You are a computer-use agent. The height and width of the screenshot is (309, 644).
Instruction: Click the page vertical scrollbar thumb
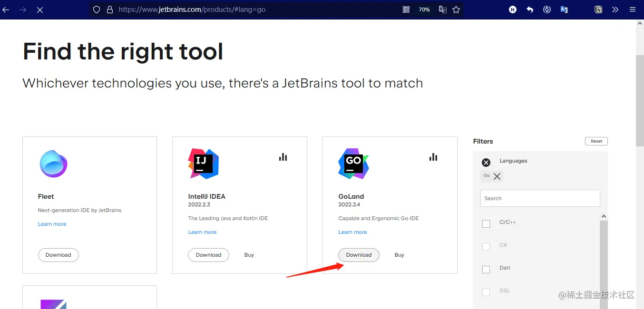(640, 100)
